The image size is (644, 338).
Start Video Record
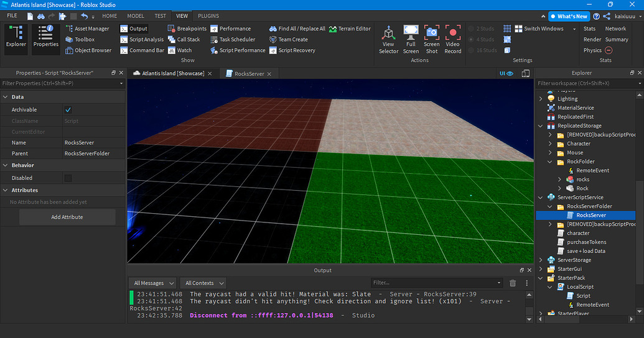pos(452,39)
